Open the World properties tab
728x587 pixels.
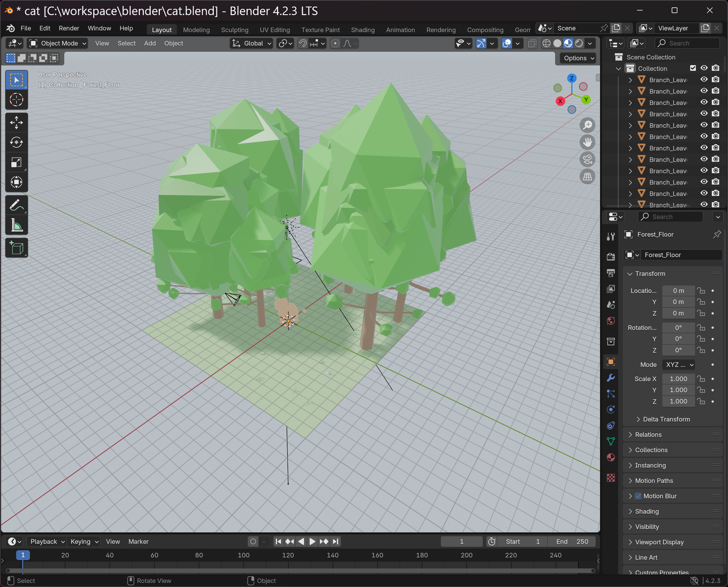(x=611, y=320)
